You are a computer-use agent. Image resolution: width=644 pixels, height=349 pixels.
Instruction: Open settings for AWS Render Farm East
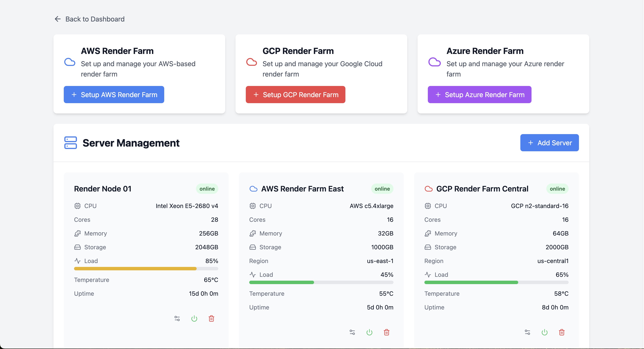(352, 332)
